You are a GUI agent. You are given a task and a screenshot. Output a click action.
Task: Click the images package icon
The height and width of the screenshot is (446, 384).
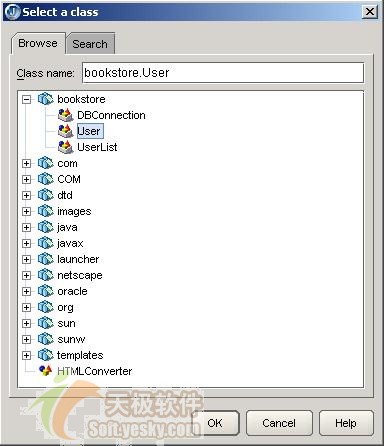pos(45,211)
